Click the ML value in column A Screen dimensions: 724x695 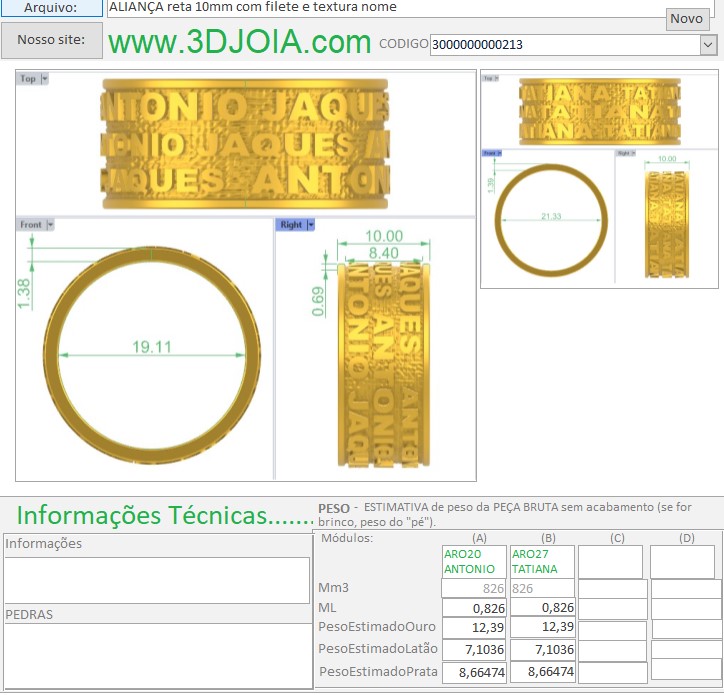pyautogui.click(x=473, y=608)
